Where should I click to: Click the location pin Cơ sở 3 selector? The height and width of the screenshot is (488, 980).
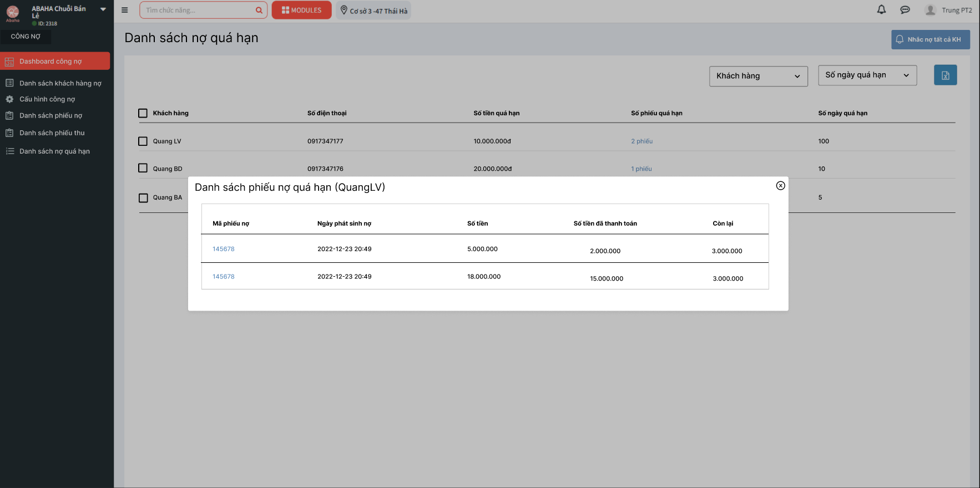373,11
